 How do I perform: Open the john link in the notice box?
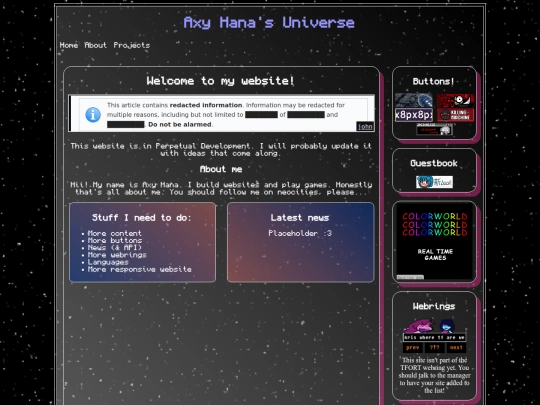tap(365, 126)
